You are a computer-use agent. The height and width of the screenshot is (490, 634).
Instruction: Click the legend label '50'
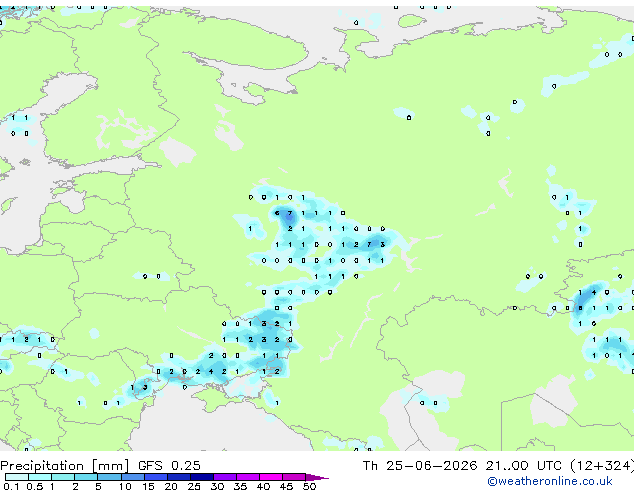point(309,486)
